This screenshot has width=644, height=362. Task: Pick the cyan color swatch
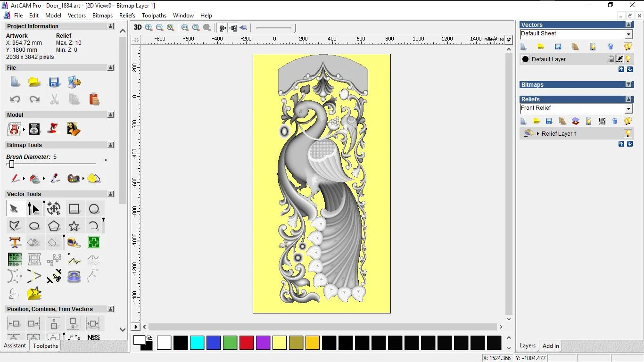click(x=197, y=343)
